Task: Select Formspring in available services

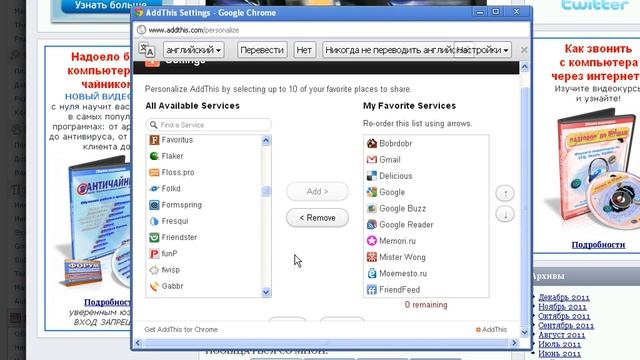Action: coord(203,205)
